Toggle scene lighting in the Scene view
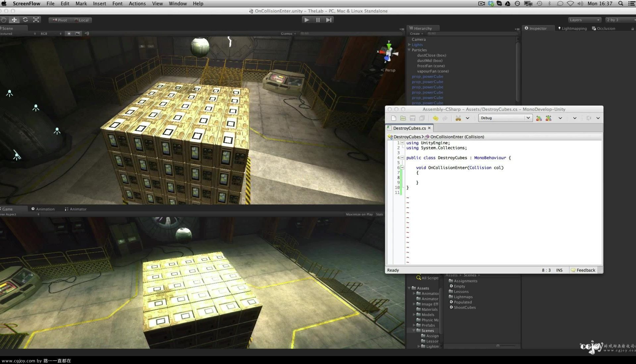The width and height of the screenshot is (636, 364). click(69, 33)
